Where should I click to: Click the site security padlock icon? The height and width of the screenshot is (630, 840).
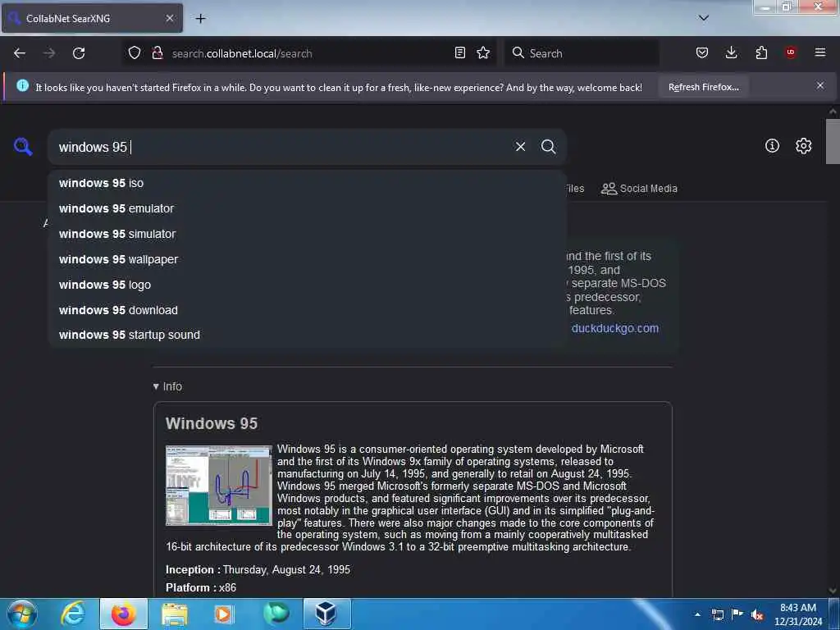coord(157,53)
